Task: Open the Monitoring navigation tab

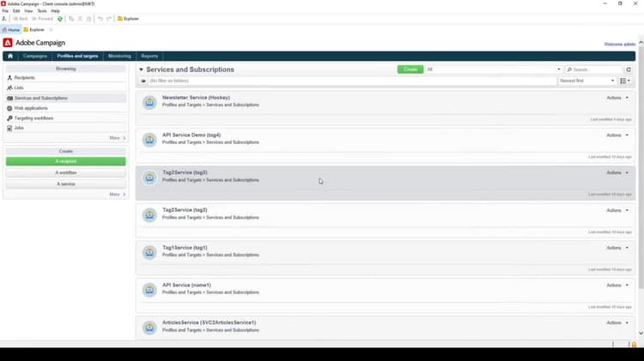Action: point(119,57)
